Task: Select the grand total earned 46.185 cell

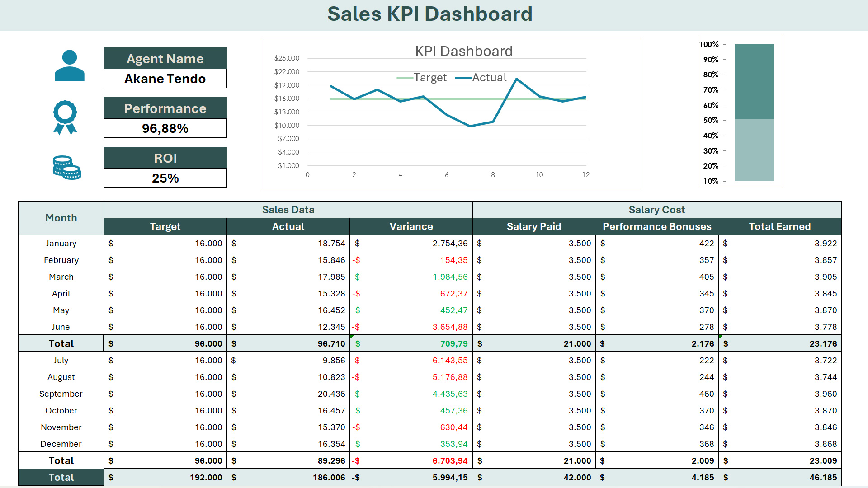Action: click(823, 477)
